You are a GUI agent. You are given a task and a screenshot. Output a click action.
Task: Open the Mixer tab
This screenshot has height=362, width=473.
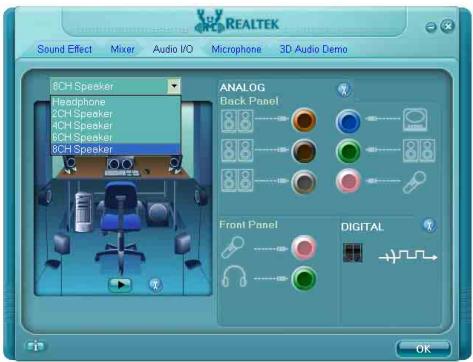(122, 49)
